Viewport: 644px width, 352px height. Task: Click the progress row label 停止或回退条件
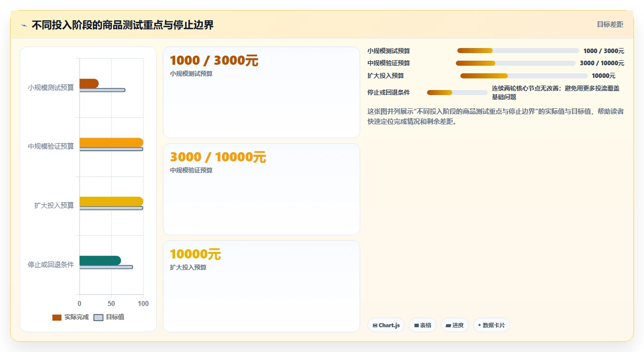tap(389, 93)
